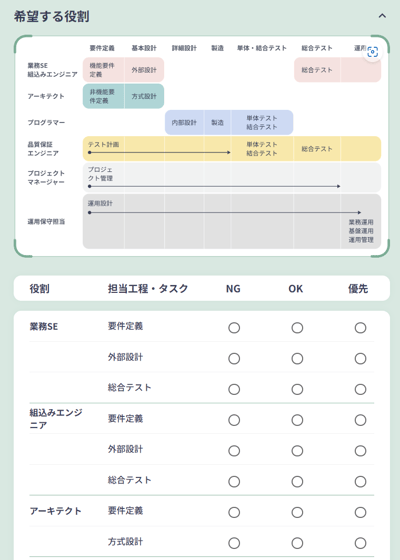The width and height of the screenshot is (400, 560).
Task: Open the role chart image
Action: pyautogui.click(x=202, y=146)
